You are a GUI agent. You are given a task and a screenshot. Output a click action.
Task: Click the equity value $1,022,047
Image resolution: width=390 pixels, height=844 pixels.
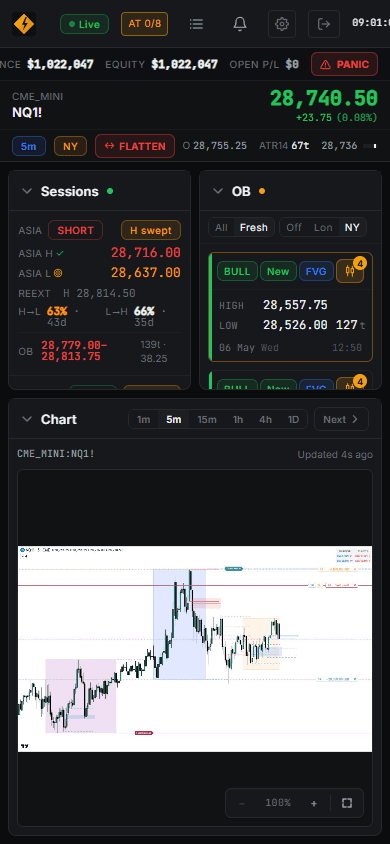pyautogui.click(x=185, y=65)
